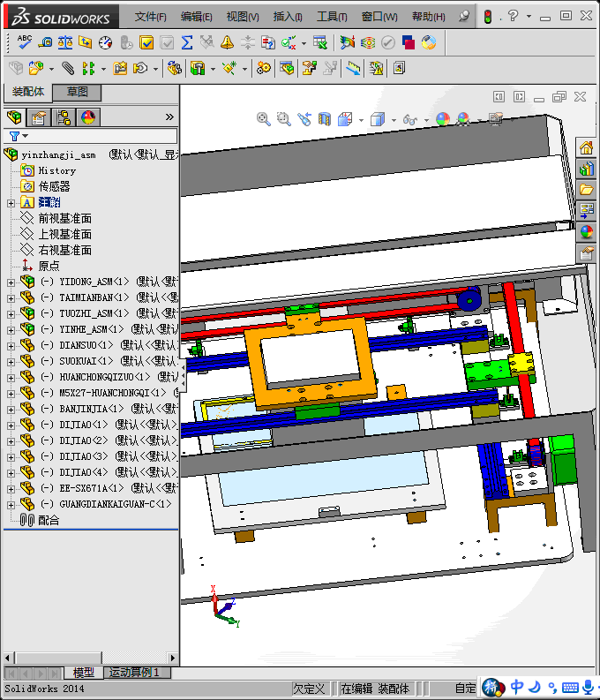Open the 帮助(H) menu
600x700 pixels.
428,17
